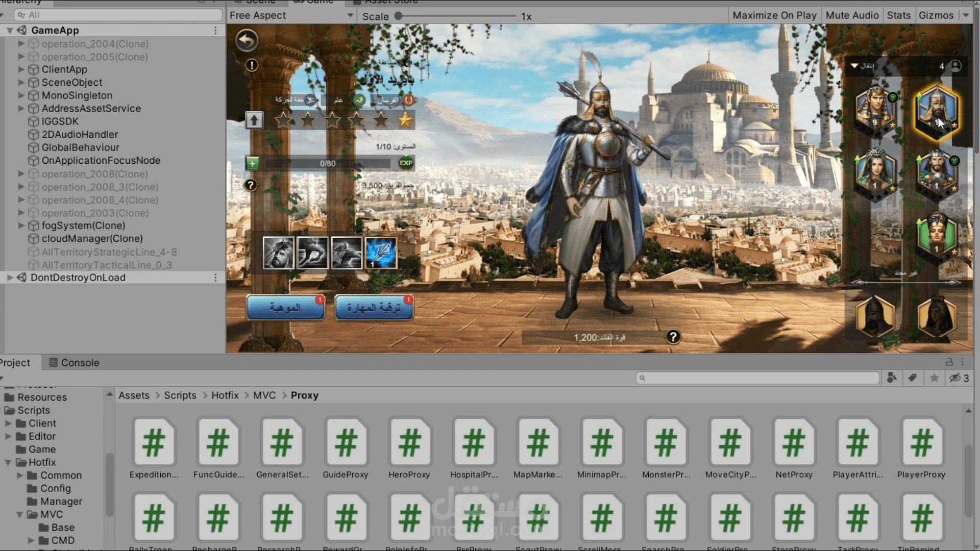Open the NetProxy C# script
980x551 pixels.
pos(794,443)
